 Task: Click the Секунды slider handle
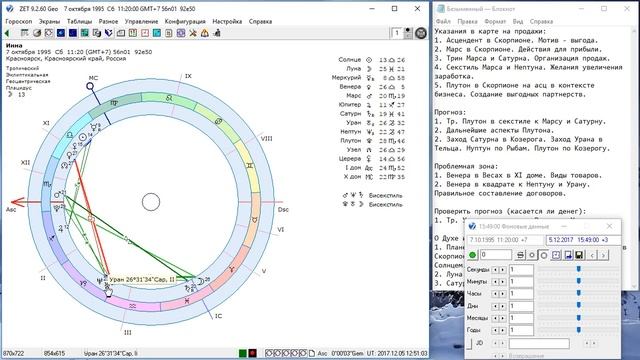pyautogui.click(x=578, y=269)
